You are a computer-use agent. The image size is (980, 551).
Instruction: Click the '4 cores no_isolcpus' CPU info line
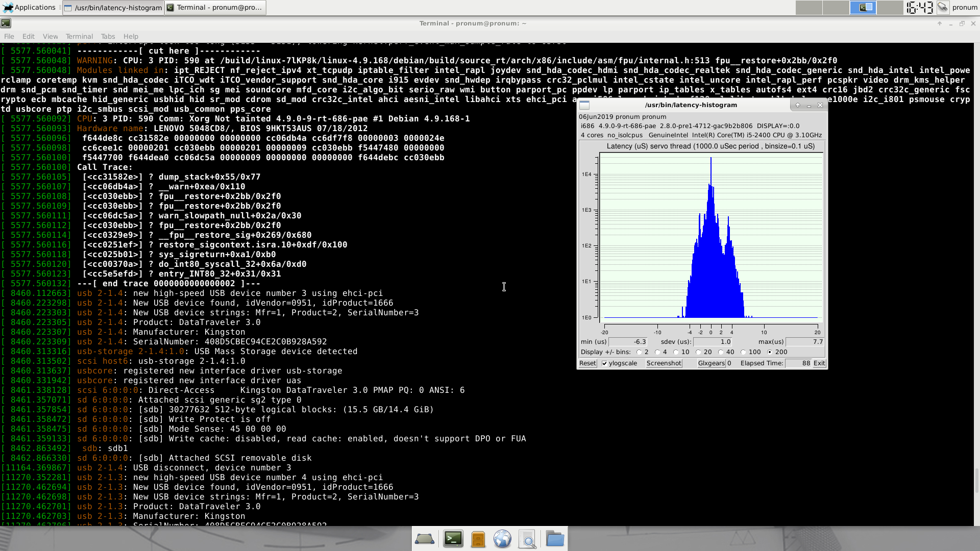click(701, 135)
